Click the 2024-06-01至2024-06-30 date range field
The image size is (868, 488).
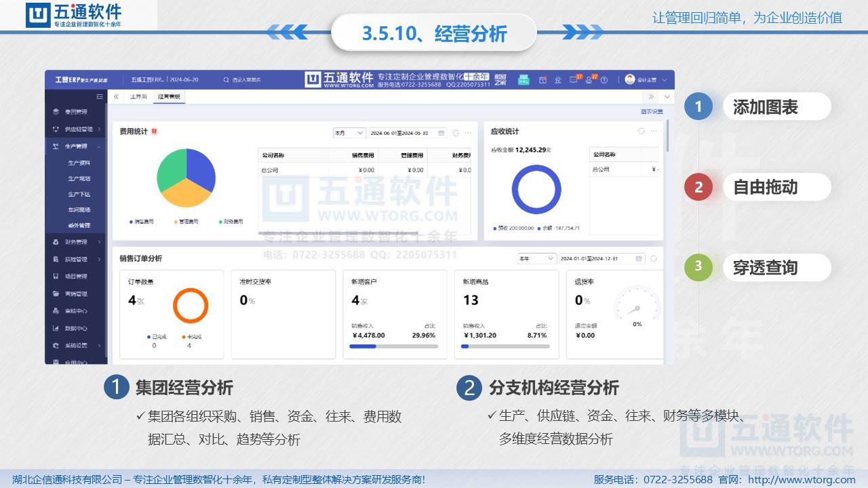click(x=408, y=133)
